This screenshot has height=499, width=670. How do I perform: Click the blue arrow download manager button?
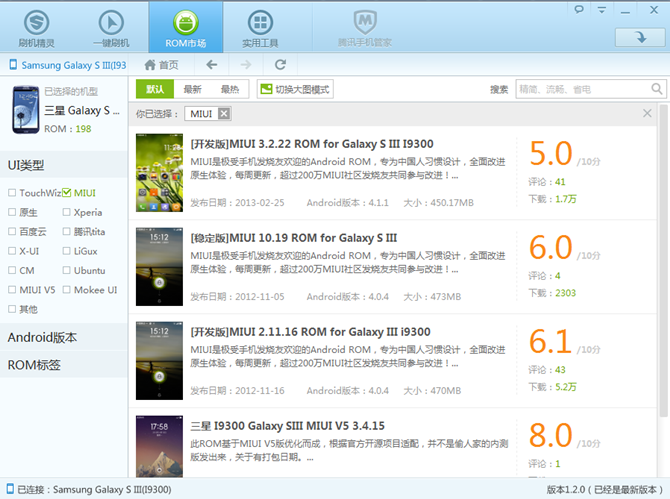(x=640, y=38)
